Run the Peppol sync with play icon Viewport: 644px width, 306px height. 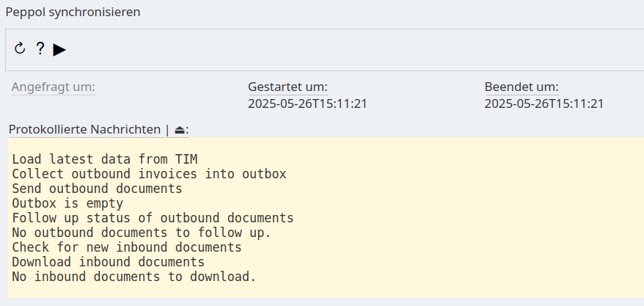[59, 50]
